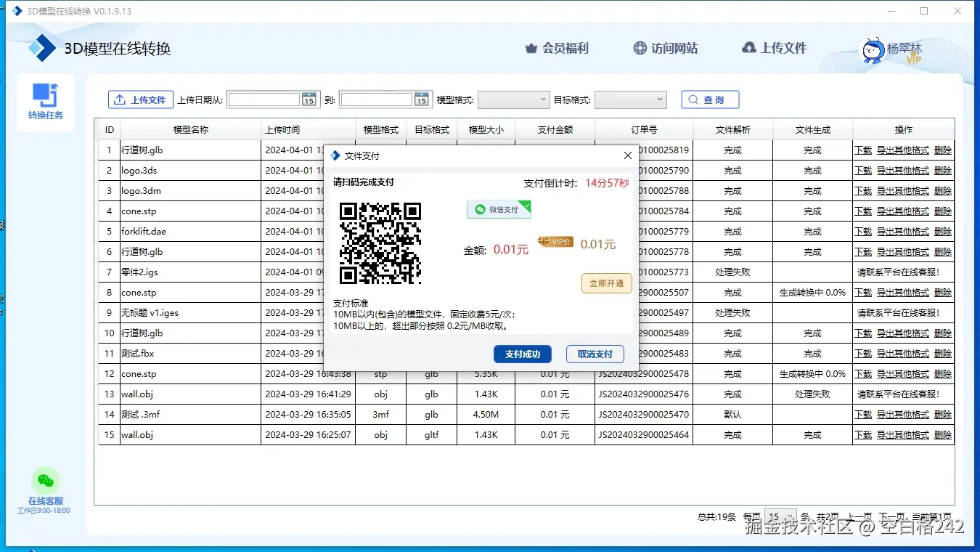Open calendar picker for 上传日期从 field
980x552 pixels.
click(309, 100)
